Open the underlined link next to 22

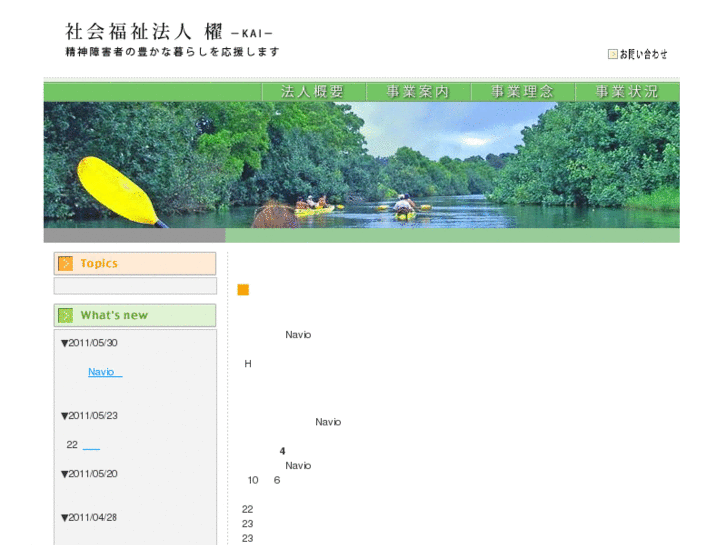click(91, 446)
